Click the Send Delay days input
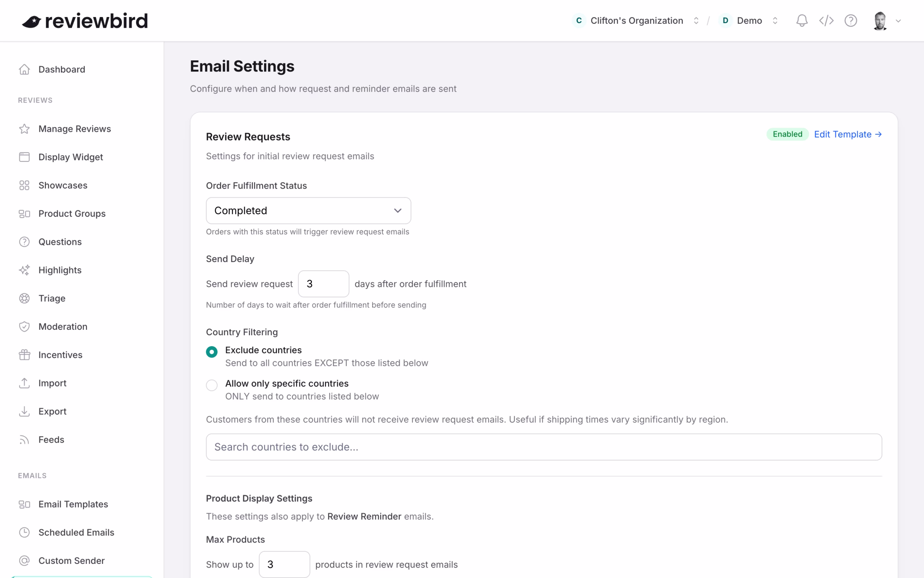 pos(324,284)
